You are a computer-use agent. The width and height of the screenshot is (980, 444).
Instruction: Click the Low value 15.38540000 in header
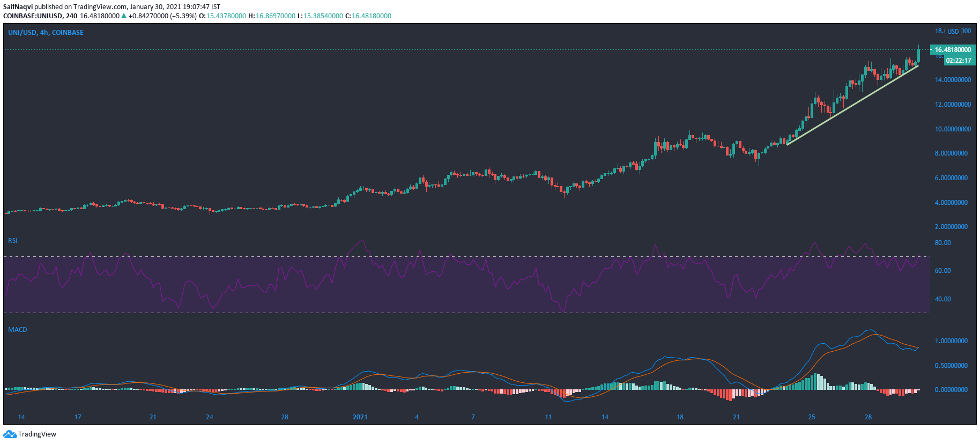[323, 16]
